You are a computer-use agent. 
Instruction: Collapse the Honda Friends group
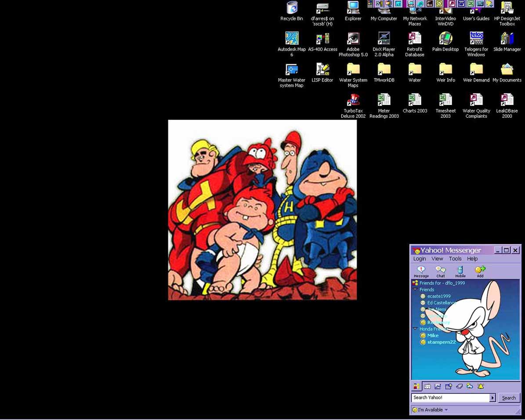click(x=415, y=329)
